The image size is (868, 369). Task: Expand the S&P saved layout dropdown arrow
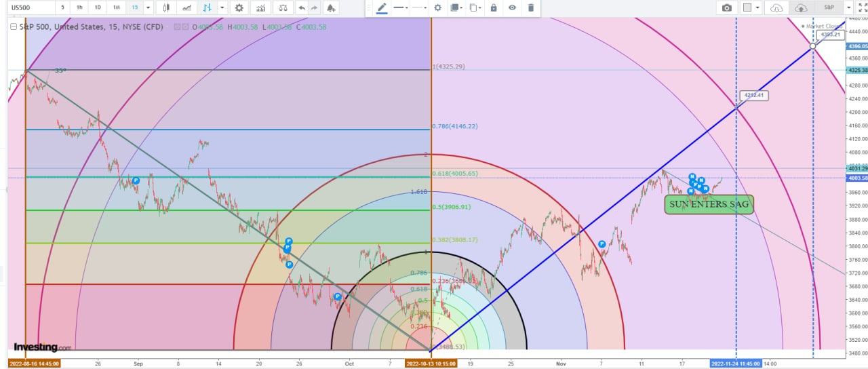click(x=849, y=7)
